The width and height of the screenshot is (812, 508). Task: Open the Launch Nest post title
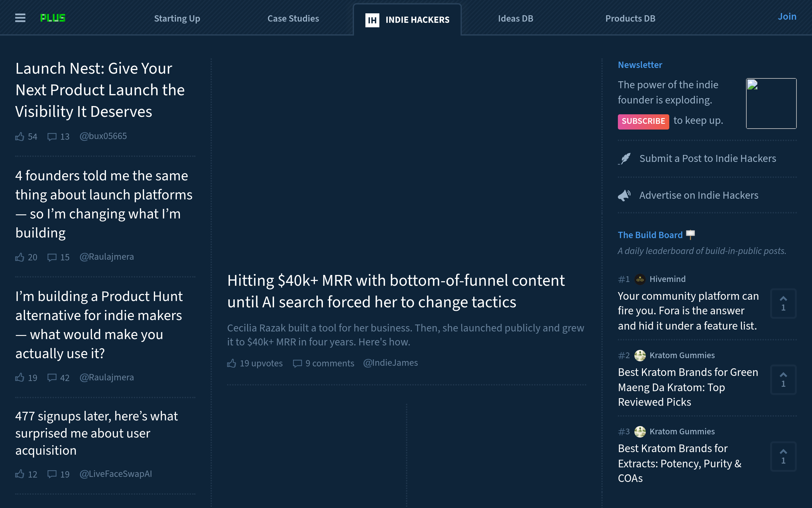coord(100,90)
